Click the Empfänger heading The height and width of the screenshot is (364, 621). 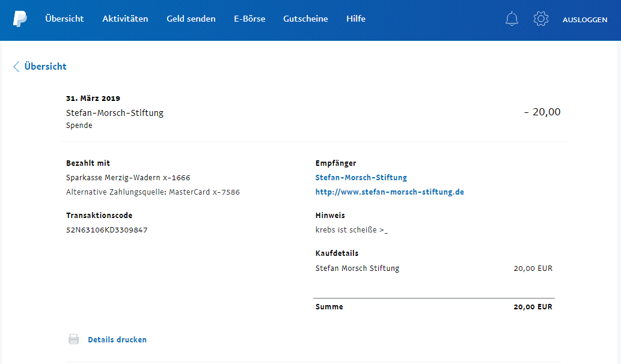[336, 163]
